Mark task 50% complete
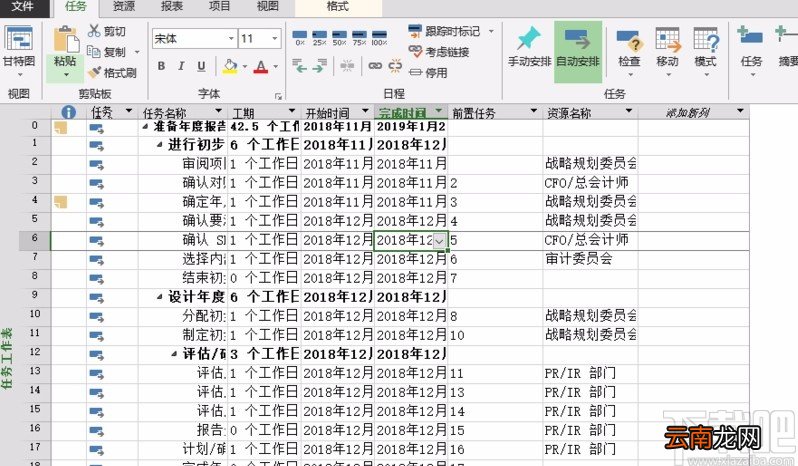The image size is (798, 466). [339, 38]
